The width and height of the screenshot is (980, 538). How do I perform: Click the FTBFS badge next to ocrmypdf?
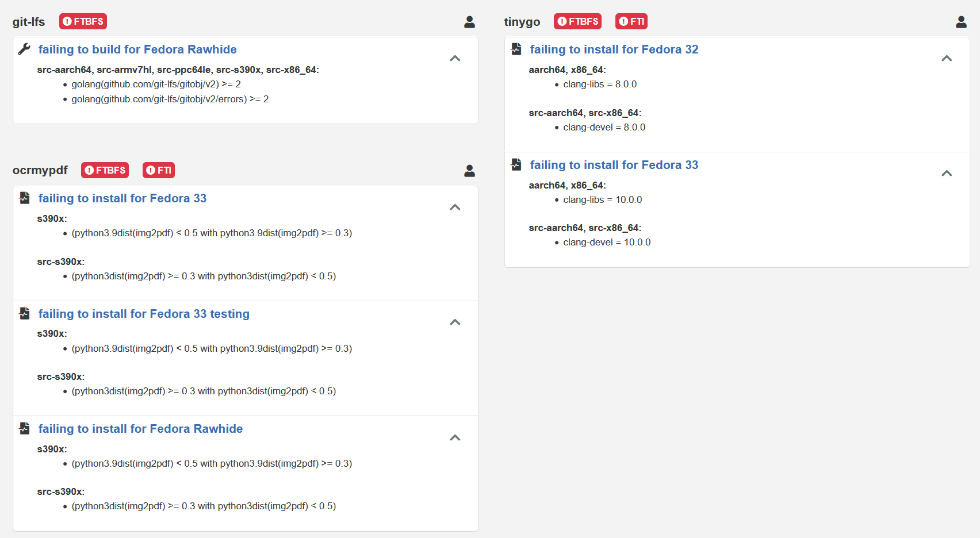[x=105, y=170]
